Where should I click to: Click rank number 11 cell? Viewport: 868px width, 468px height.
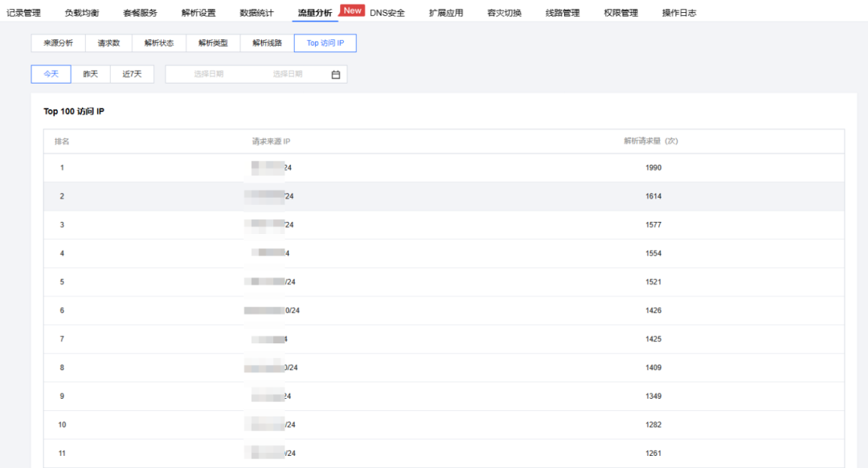pyautogui.click(x=62, y=453)
